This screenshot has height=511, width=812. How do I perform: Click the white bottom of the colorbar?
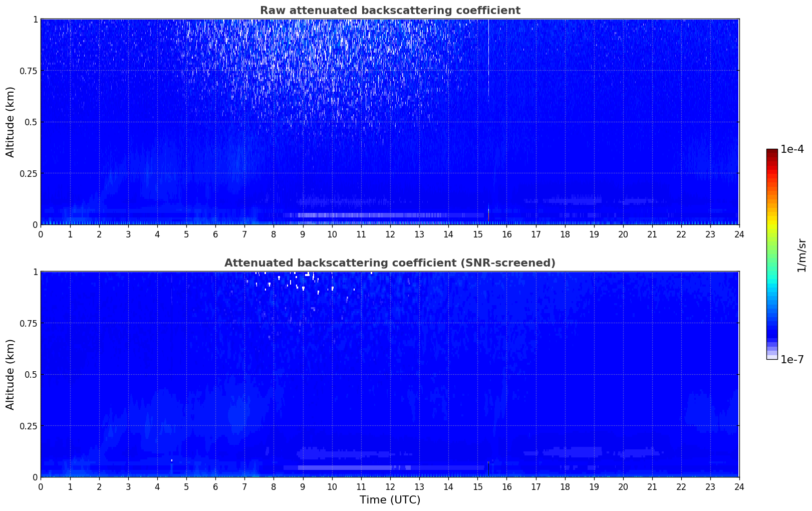coord(771,357)
